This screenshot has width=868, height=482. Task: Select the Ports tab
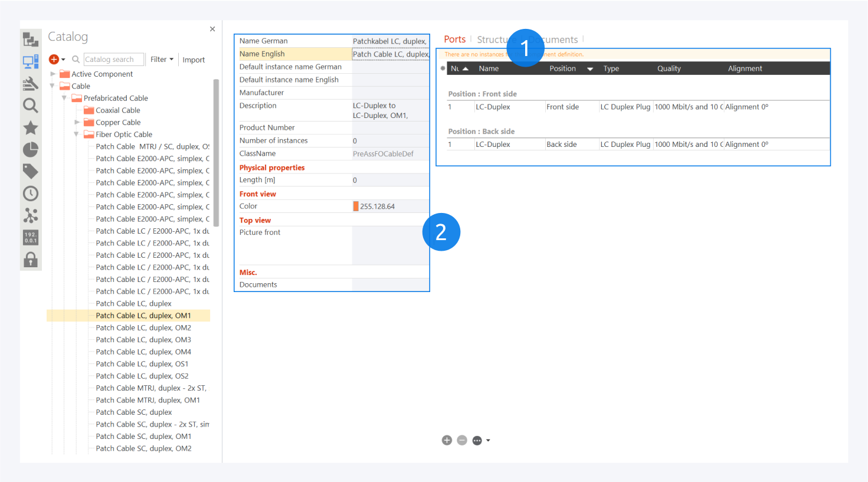click(454, 40)
